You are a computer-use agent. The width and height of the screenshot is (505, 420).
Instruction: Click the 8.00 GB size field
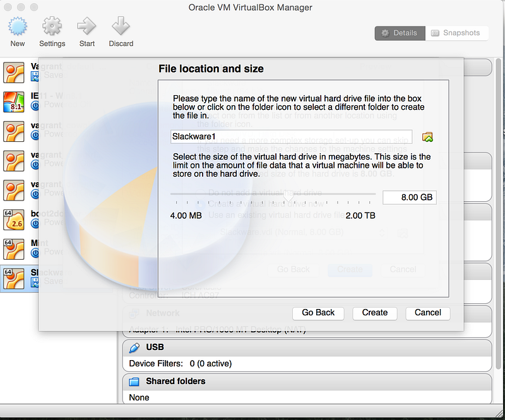(409, 197)
